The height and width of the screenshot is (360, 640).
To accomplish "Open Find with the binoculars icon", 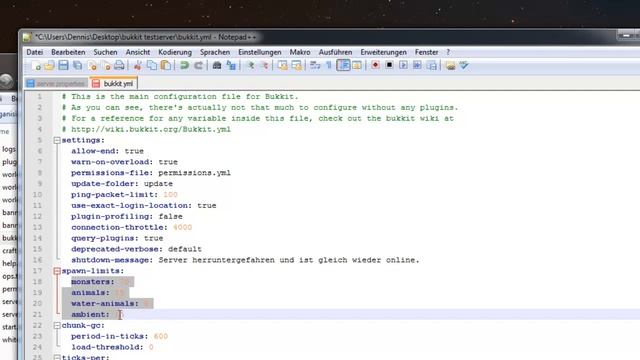I will click(217, 65).
